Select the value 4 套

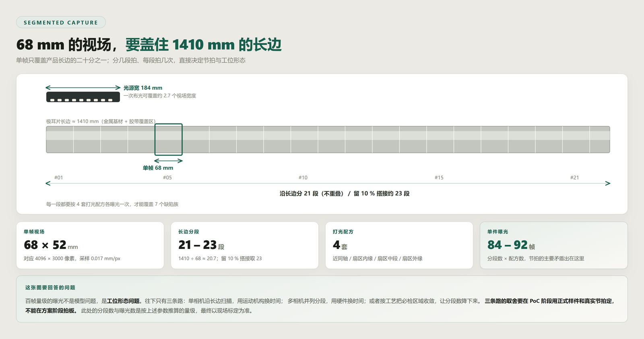click(340, 245)
